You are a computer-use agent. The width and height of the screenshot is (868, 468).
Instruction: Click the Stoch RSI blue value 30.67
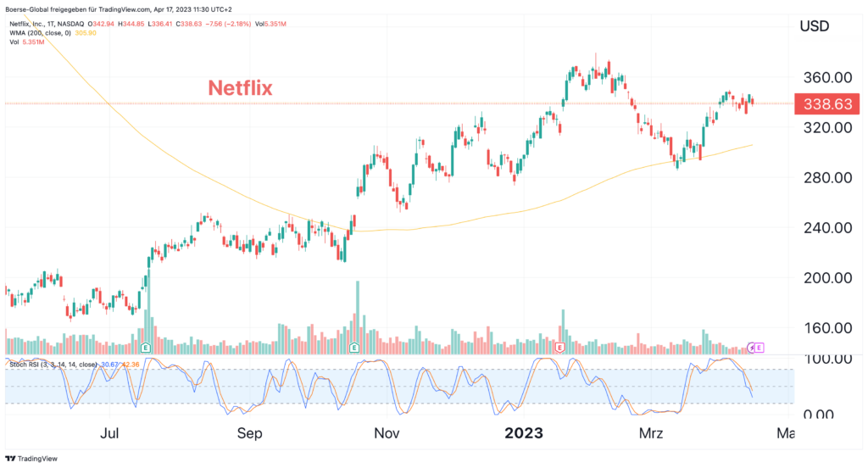tap(109, 365)
